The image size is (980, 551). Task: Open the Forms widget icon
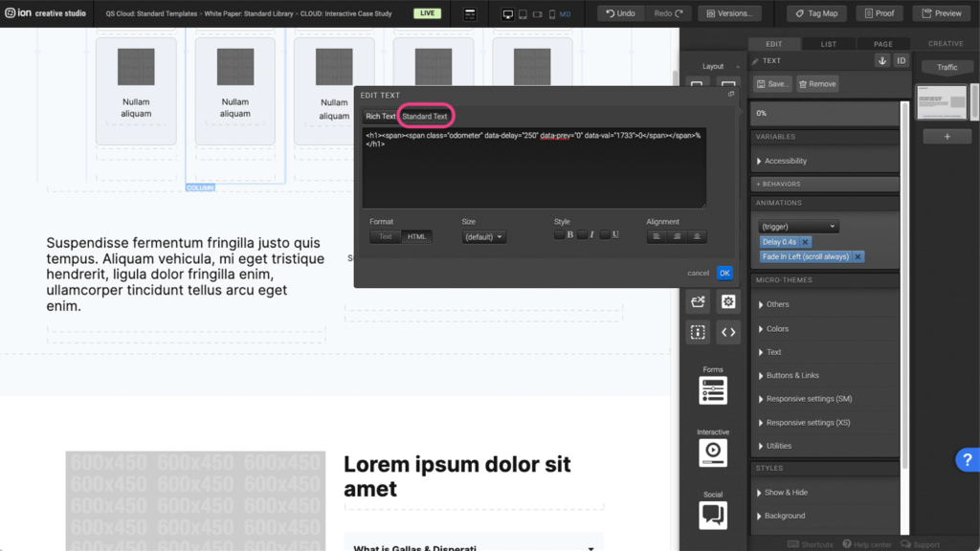coord(713,390)
